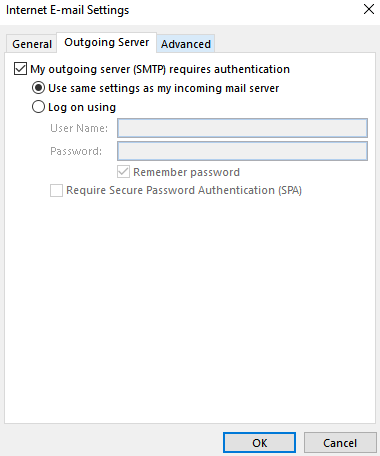Click the 'Password:' label
This screenshot has width=380, height=456.
pos(76,151)
